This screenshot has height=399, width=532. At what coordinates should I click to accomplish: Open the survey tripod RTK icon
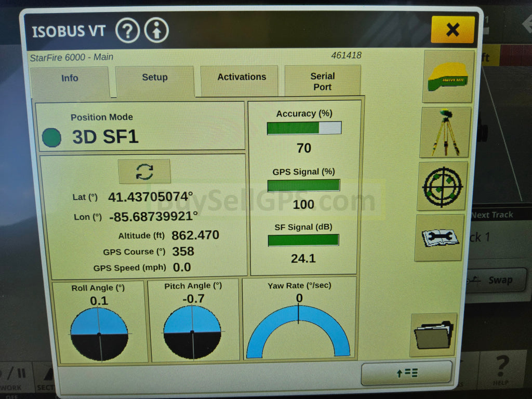click(445, 132)
